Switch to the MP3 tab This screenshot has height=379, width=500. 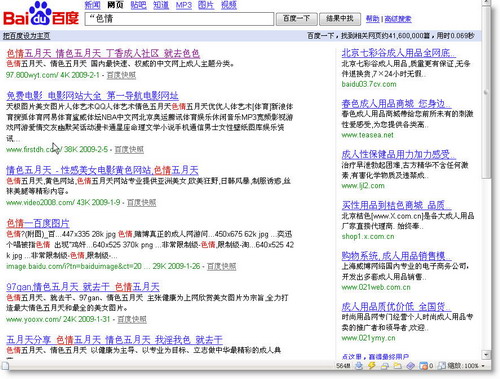pyautogui.click(x=184, y=5)
